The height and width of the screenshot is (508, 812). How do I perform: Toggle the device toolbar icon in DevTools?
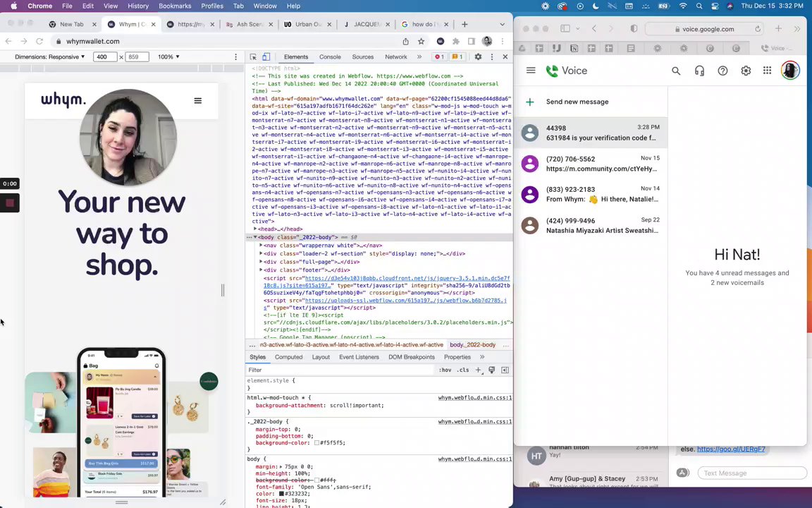click(266, 57)
